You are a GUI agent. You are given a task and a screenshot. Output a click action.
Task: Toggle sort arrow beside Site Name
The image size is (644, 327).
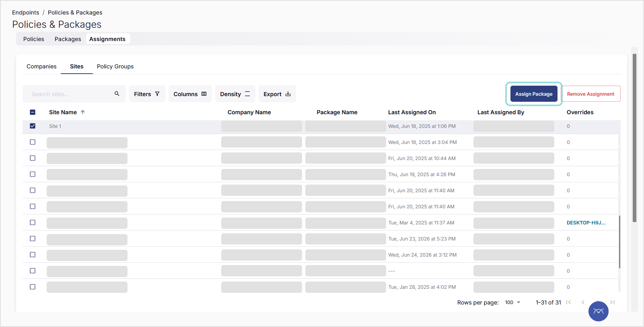click(x=83, y=112)
